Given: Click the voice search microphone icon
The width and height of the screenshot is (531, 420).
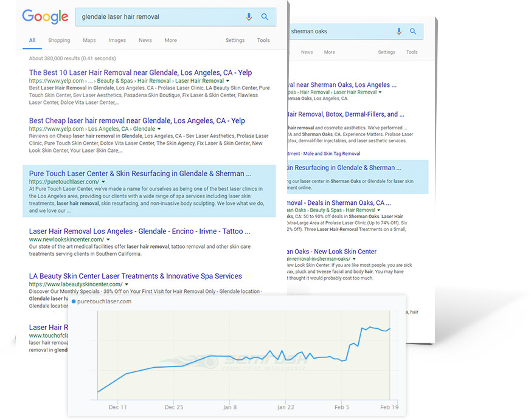Looking at the screenshot, I should coord(249,16).
